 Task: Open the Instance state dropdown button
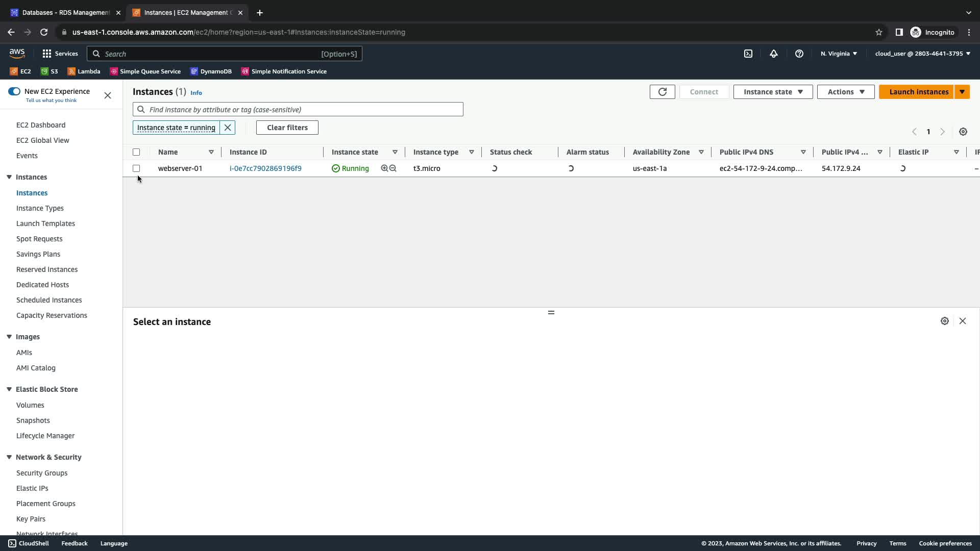coord(772,92)
